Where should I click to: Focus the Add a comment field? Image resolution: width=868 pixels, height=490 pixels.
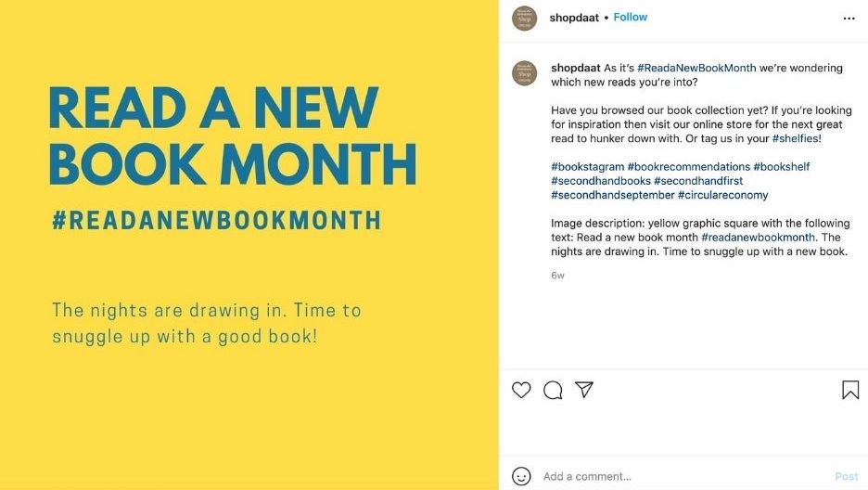[x=685, y=476]
